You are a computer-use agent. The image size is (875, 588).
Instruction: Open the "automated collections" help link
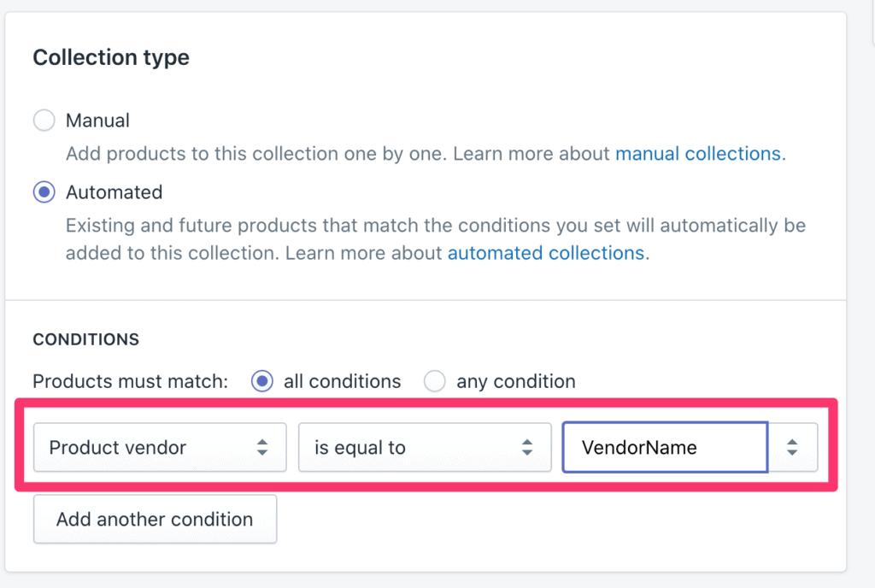545,253
